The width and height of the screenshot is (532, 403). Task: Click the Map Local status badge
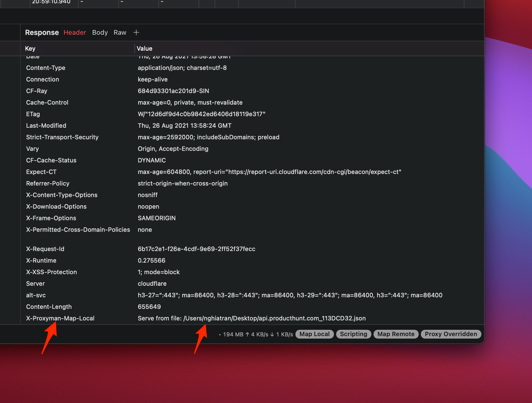point(314,334)
